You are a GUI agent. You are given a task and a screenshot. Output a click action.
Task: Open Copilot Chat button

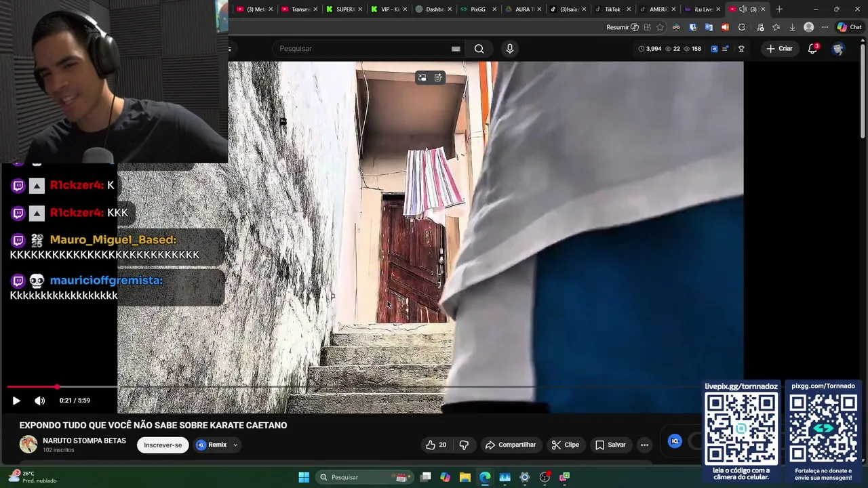(x=849, y=27)
